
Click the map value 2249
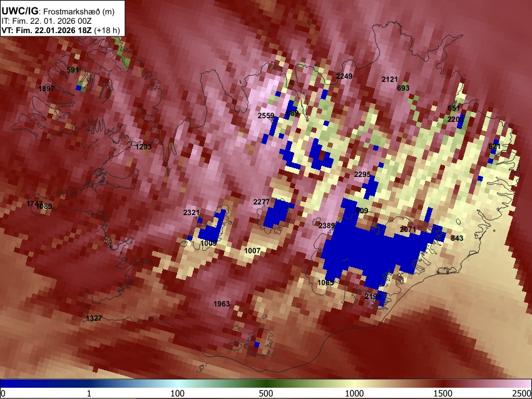[344, 76]
